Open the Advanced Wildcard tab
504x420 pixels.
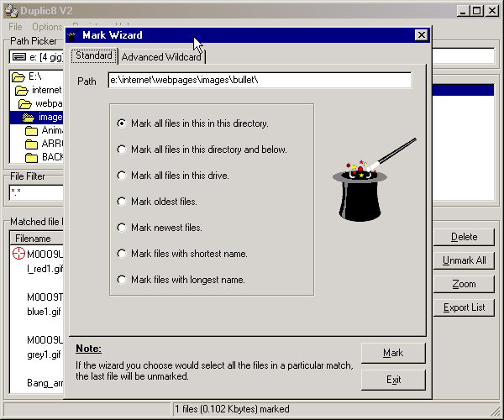click(x=161, y=57)
